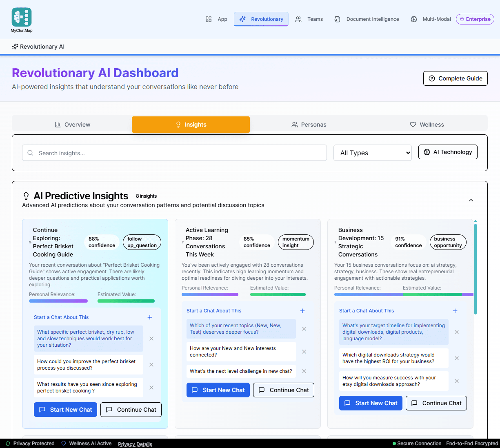Open the Enterprise plan badge

click(475, 19)
